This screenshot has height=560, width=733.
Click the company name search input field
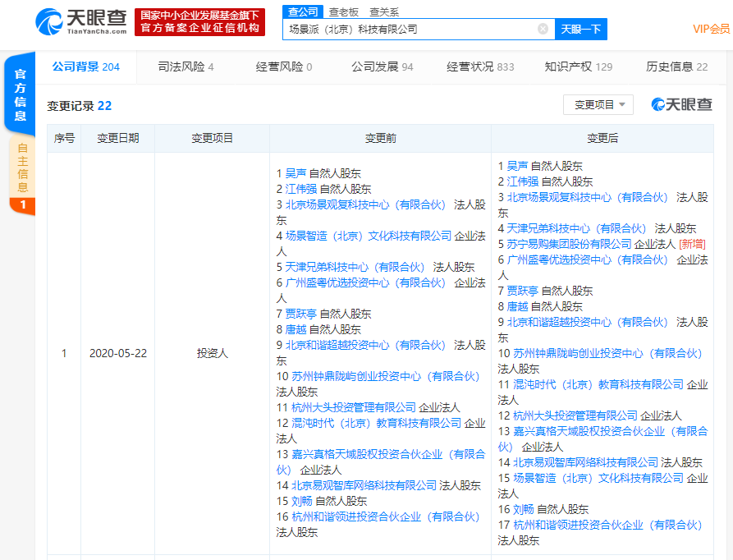(x=411, y=29)
